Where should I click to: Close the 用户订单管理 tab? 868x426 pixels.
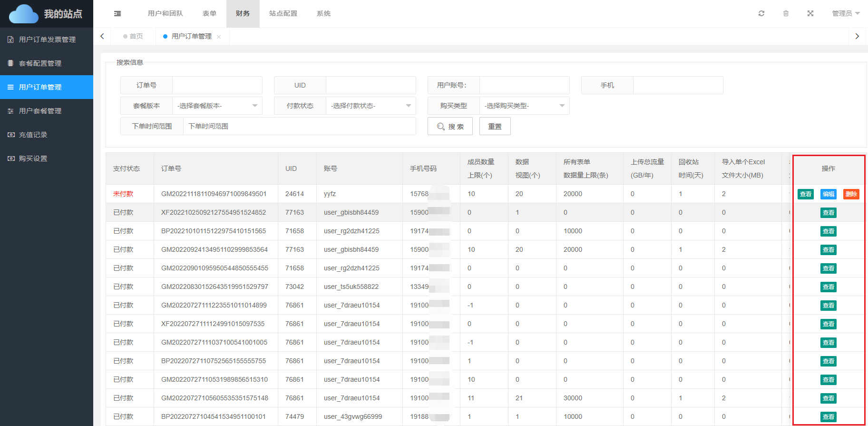click(219, 37)
